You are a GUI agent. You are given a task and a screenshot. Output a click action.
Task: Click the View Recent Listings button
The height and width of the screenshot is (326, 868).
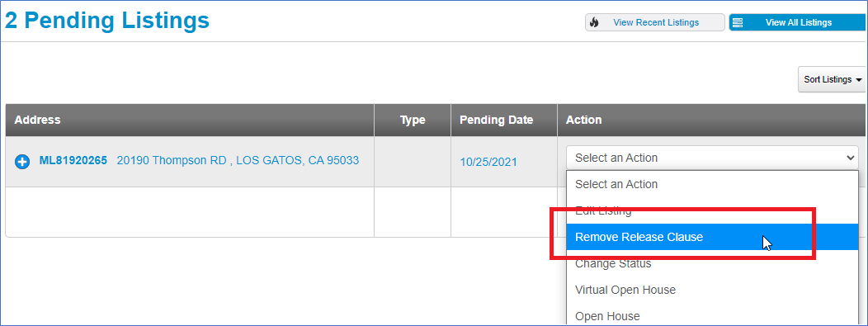[655, 22]
